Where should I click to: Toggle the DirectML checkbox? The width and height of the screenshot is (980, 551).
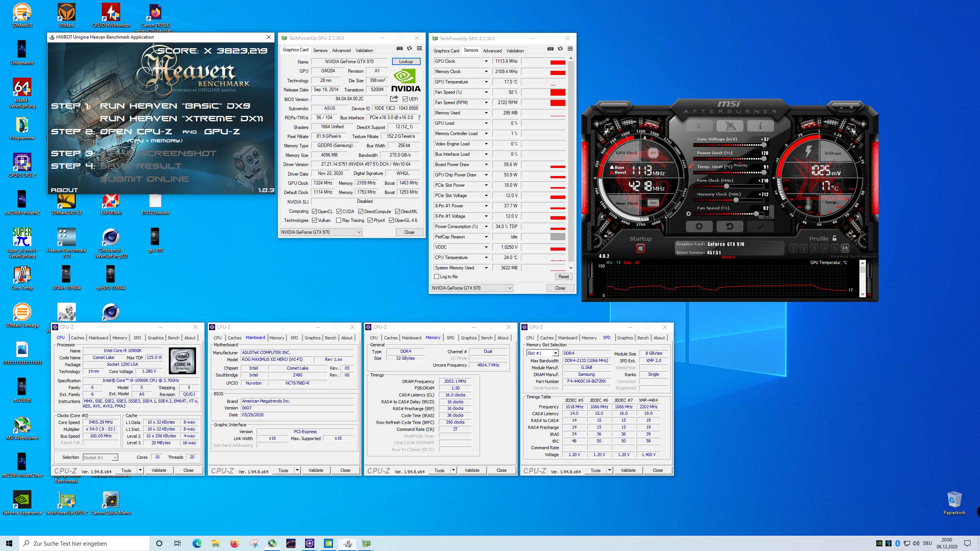397,212
